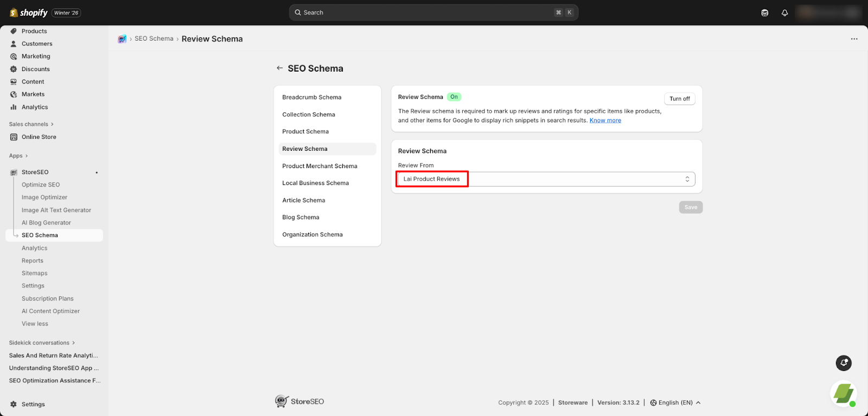
Task: Click the Customers person icon
Action: (14, 43)
